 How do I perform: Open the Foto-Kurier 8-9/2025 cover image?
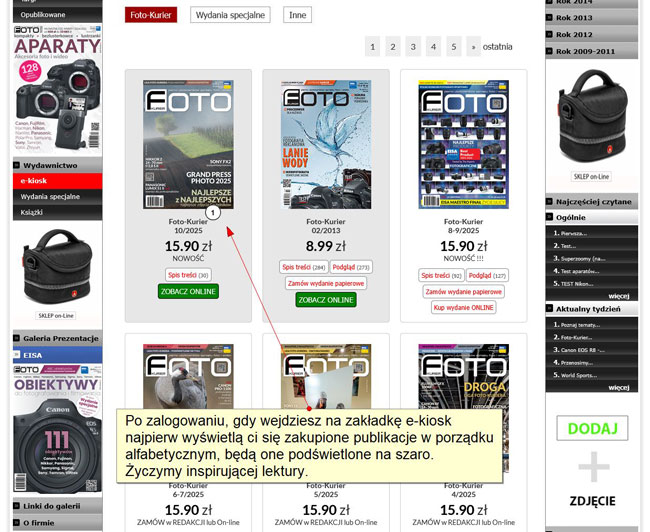[463, 145]
